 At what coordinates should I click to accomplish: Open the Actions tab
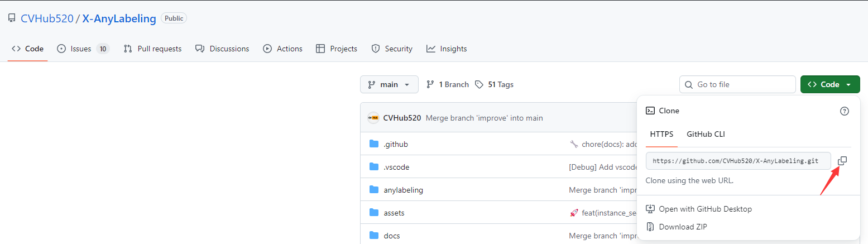click(x=282, y=49)
